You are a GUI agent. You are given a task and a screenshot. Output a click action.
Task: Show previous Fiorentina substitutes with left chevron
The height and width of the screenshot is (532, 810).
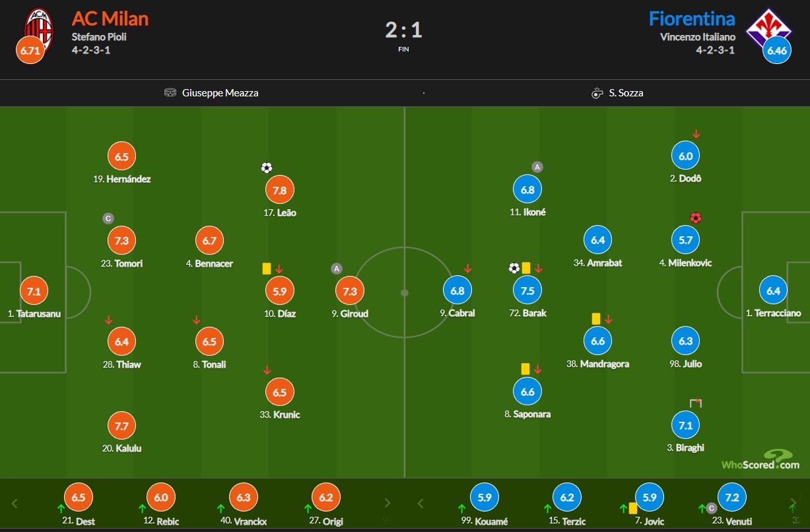(x=420, y=504)
